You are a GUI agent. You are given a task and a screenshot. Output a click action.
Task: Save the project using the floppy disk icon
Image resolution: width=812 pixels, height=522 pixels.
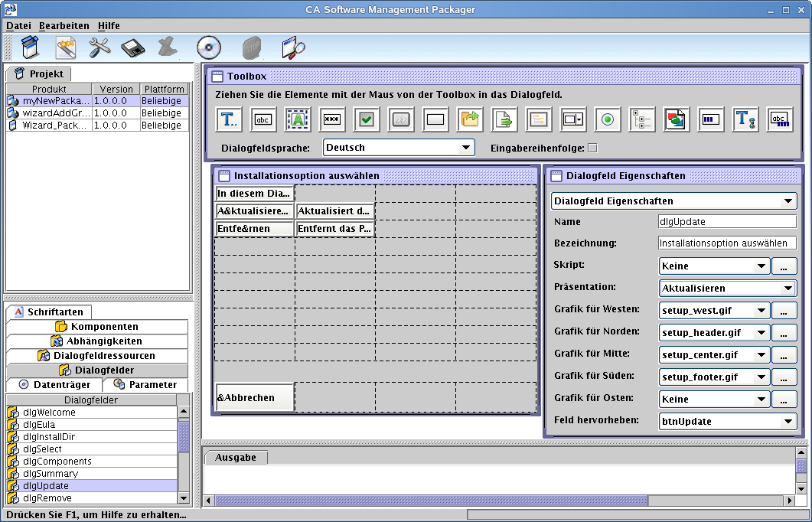point(134,47)
